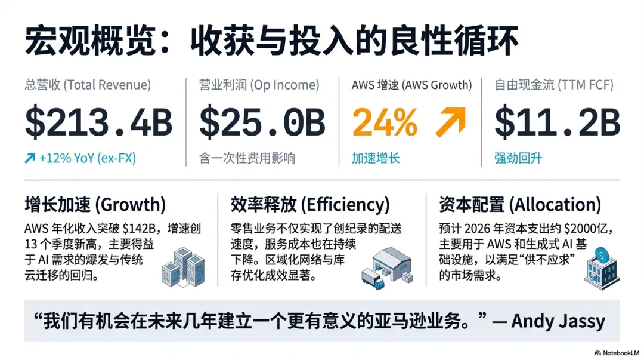Click the 加速增长 blue label

376,158
